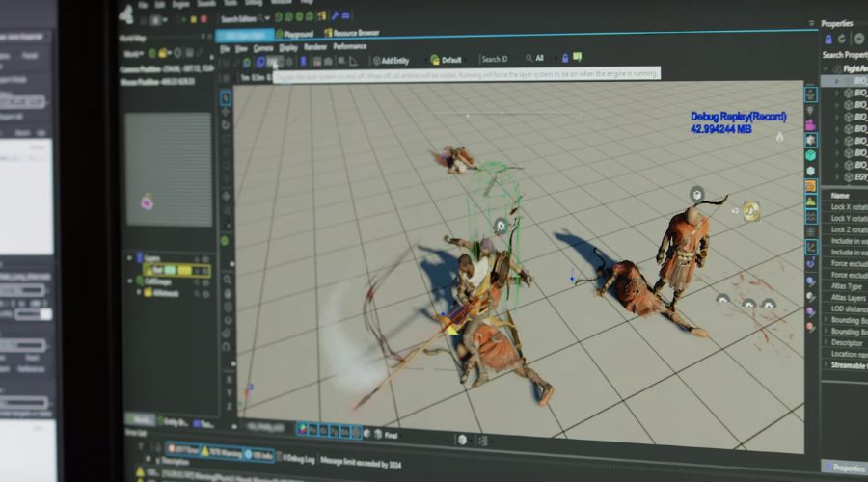Choose the rotate tool in viewport left toolbar
Image resolution: width=868 pixels, height=482 pixels.
(x=226, y=125)
